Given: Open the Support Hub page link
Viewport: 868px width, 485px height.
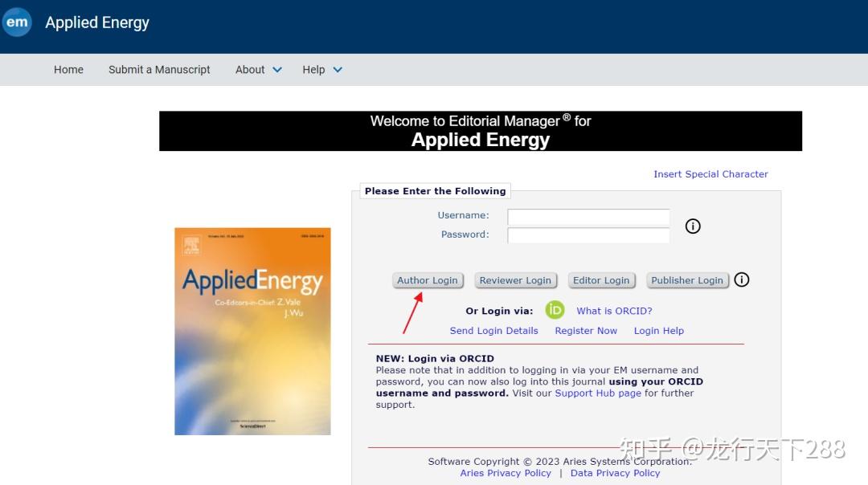Looking at the screenshot, I should pos(597,393).
